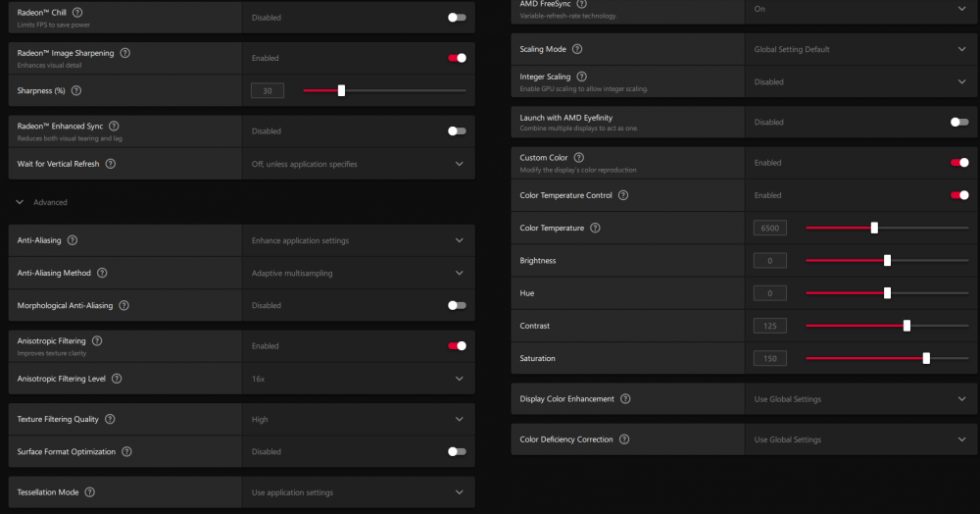The image size is (980, 514).
Task: Enable the Radeon Chill toggle
Action: pos(457,17)
